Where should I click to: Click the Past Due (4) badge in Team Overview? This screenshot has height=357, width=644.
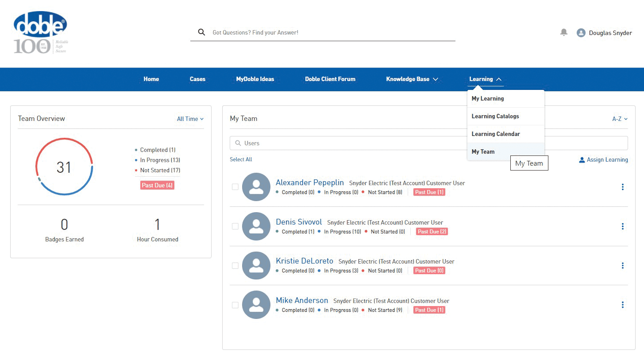pyautogui.click(x=157, y=185)
